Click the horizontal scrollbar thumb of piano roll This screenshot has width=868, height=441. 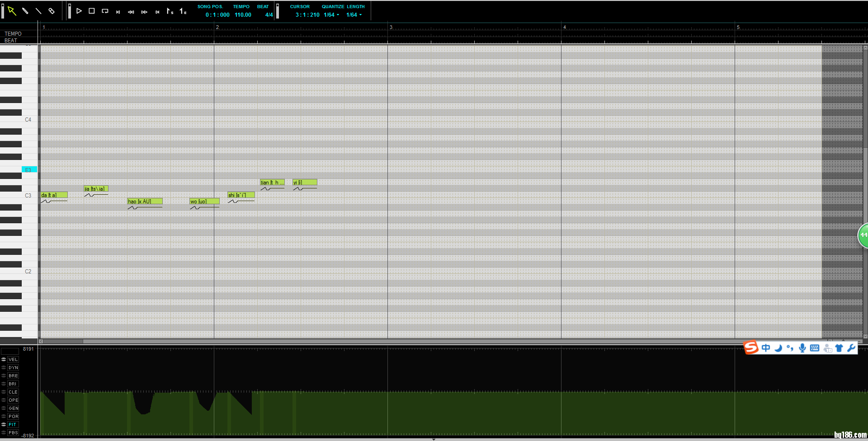click(63, 342)
